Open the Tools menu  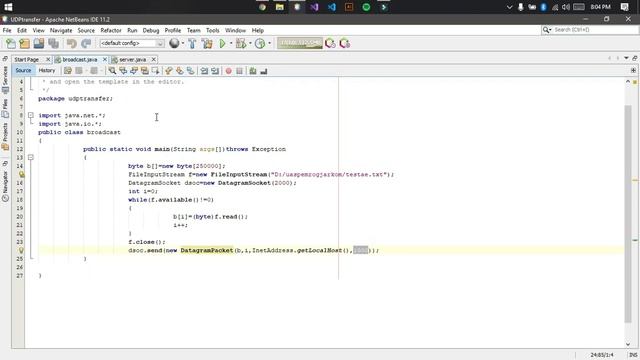click(x=212, y=30)
